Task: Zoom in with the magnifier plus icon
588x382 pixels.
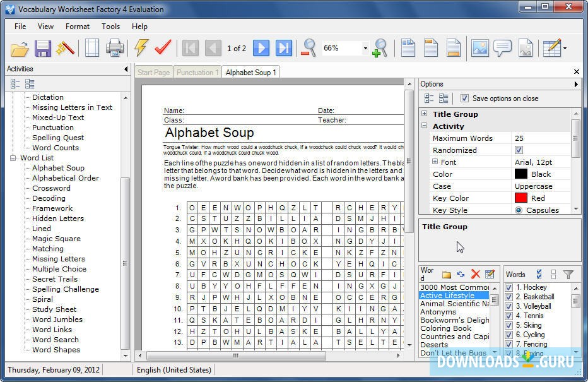Action: (380, 48)
